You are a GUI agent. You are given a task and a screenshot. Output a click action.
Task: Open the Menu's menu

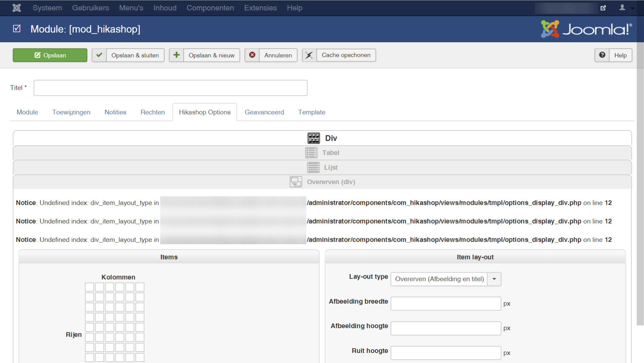(x=131, y=8)
